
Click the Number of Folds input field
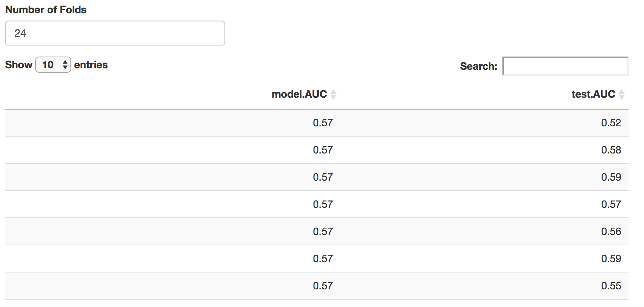(115, 33)
